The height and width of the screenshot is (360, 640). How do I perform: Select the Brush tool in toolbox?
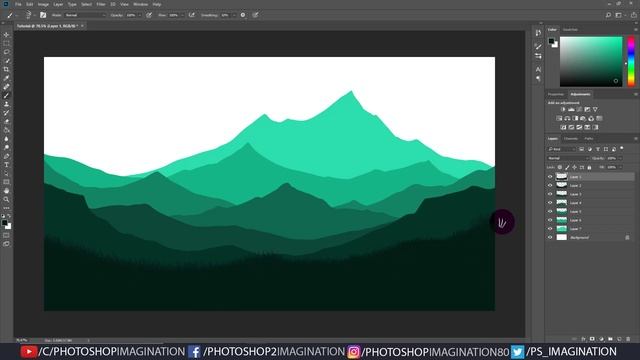pyautogui.click(x=6, y=96)
